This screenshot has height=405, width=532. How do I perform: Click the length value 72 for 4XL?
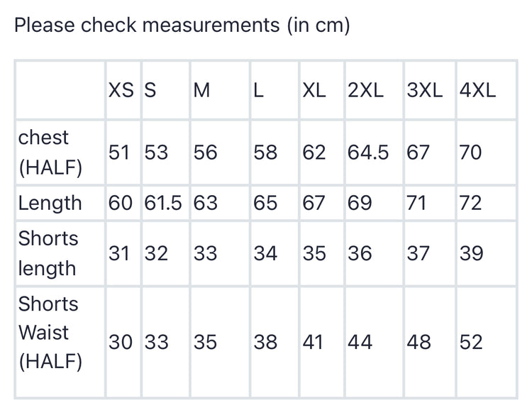(470, 203)
